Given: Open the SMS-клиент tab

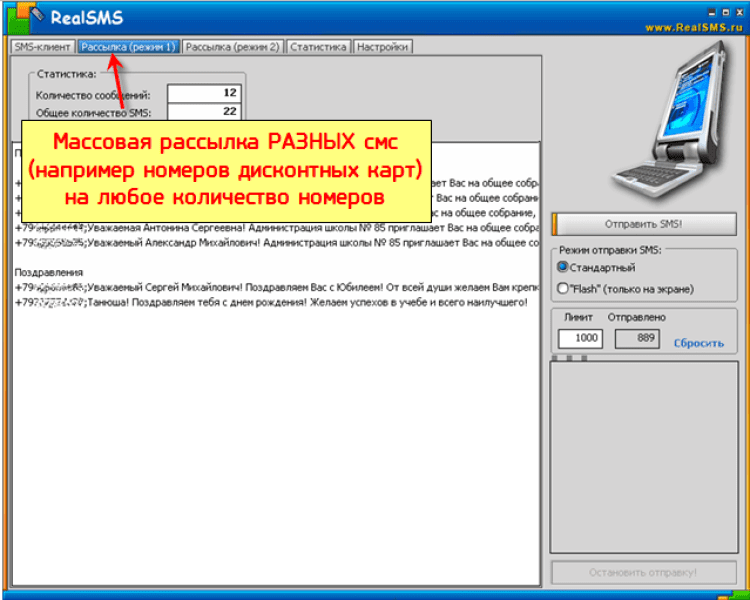Looking at the screenshot, I should [x=43, y=47].
